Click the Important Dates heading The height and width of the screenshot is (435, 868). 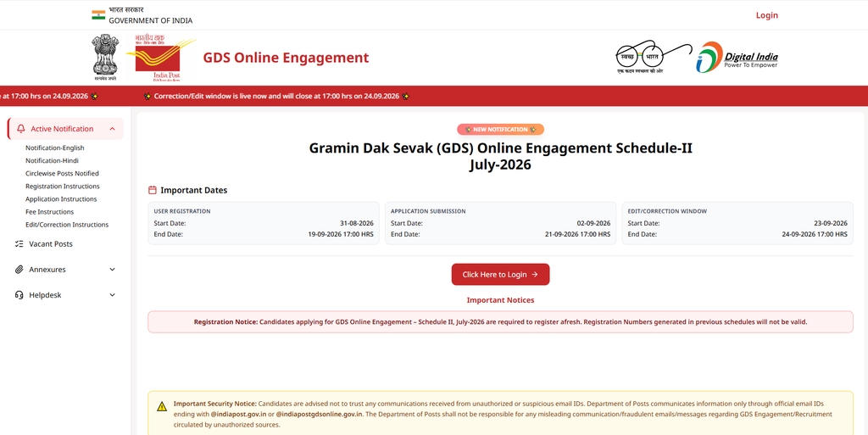[x=194, y=191]
